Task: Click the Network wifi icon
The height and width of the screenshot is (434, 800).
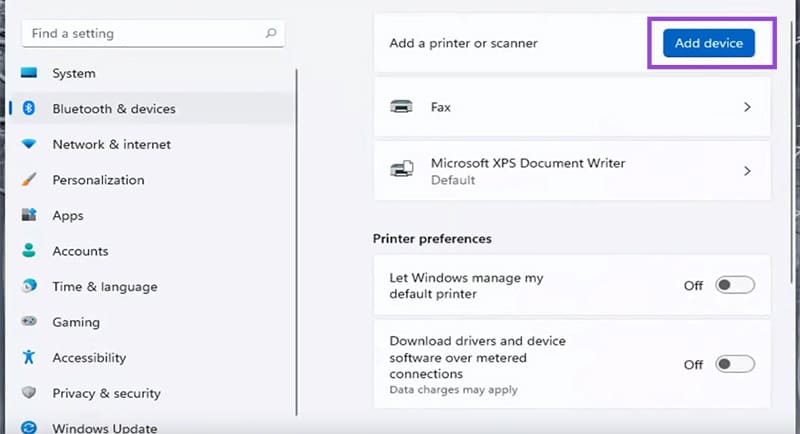Action: pos(29,144)
